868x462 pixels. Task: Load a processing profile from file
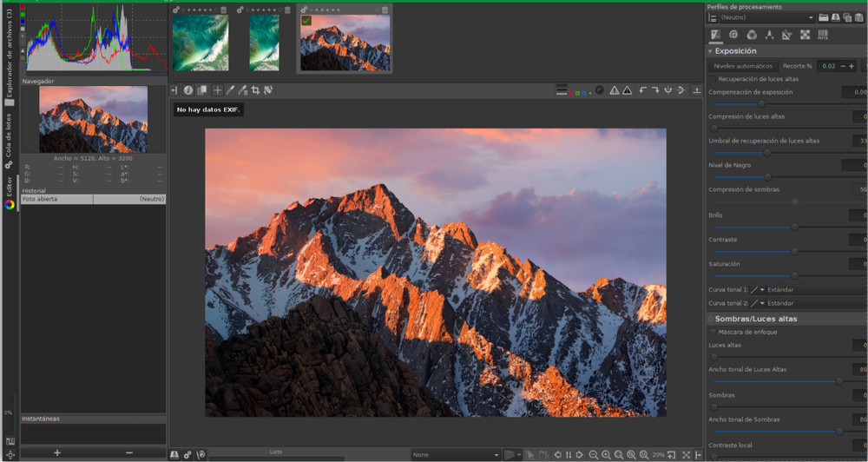click(824, 17)
